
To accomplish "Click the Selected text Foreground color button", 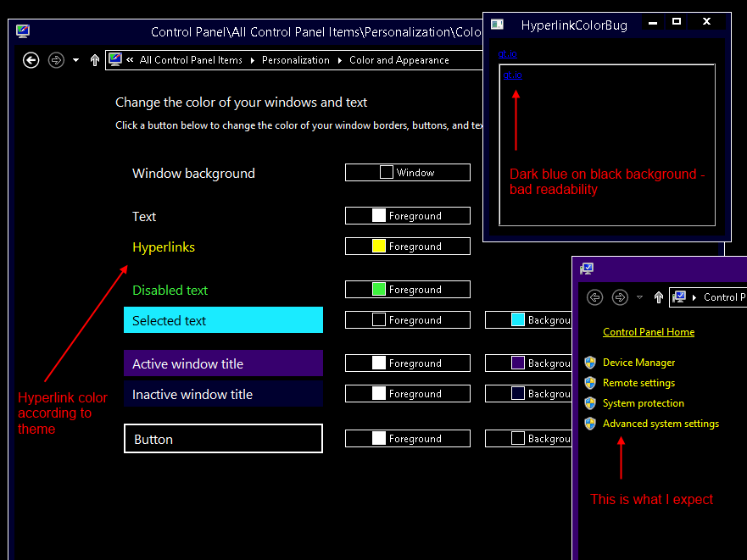I will coord(408,320).
